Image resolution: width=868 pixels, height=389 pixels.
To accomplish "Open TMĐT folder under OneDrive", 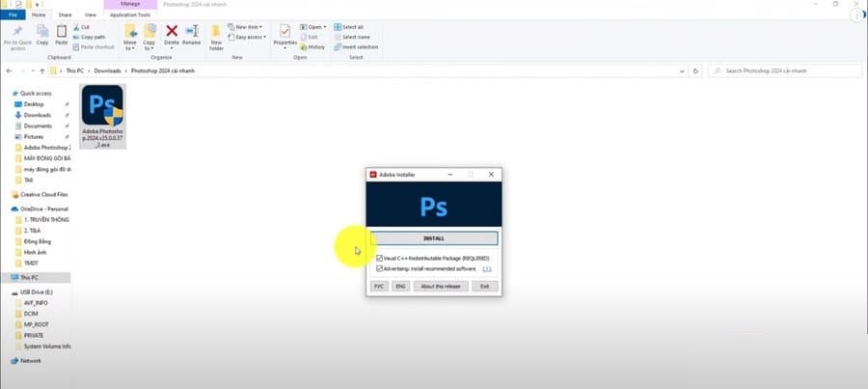I will (x=27, y=264).
